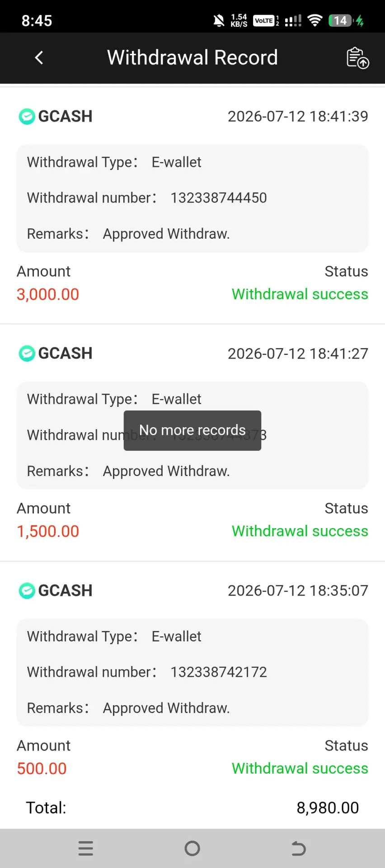Screen dimensions: 385x868
Task: Tap the Total 8,980.00 value
Action: click(328, 808)
